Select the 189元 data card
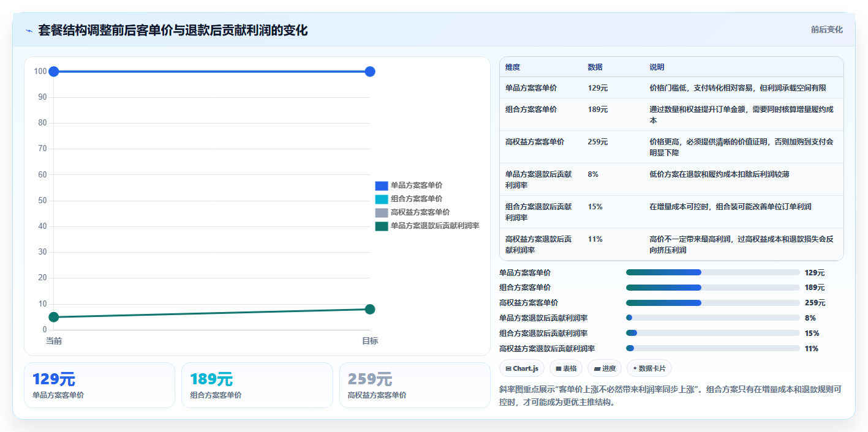This screenshot has height=432, width=868. [x=257, y=385]
